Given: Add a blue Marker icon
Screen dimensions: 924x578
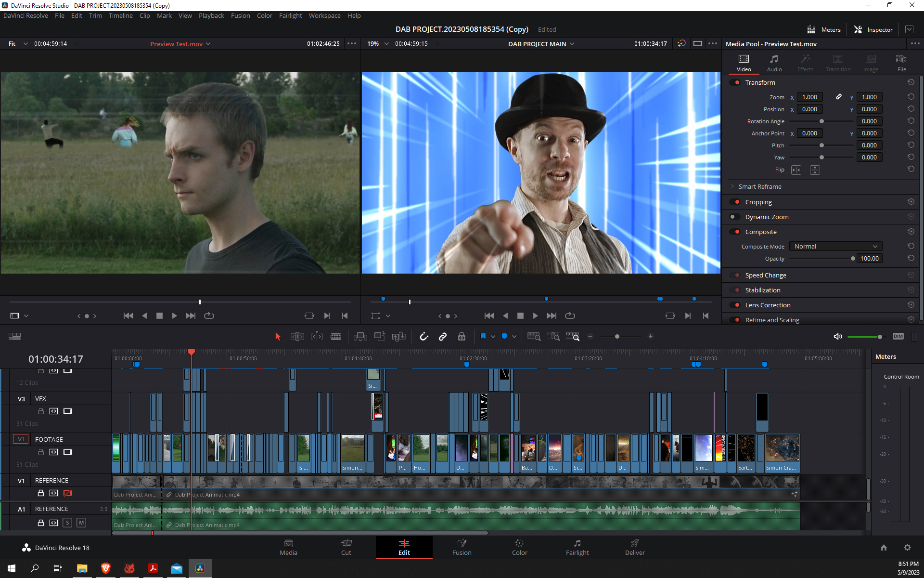Looking at the screenshot, I should click(504, 336).
